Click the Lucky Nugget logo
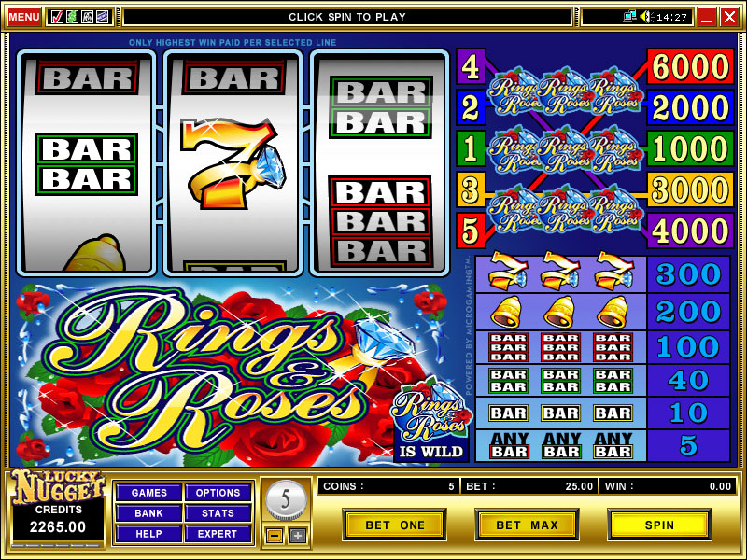 (x=58, y=486)
